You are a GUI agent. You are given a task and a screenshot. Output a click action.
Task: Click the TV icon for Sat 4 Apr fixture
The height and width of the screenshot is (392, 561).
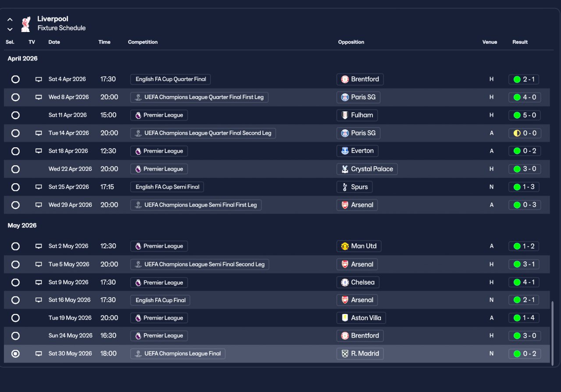pyautogui.click(x=39, y=79)
